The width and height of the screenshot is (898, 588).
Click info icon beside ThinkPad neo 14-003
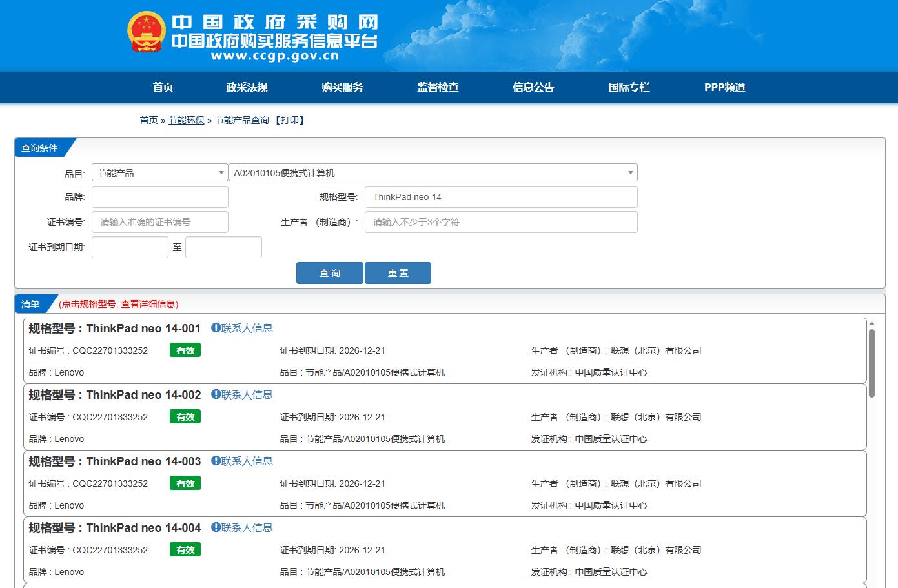coord(216,461)
